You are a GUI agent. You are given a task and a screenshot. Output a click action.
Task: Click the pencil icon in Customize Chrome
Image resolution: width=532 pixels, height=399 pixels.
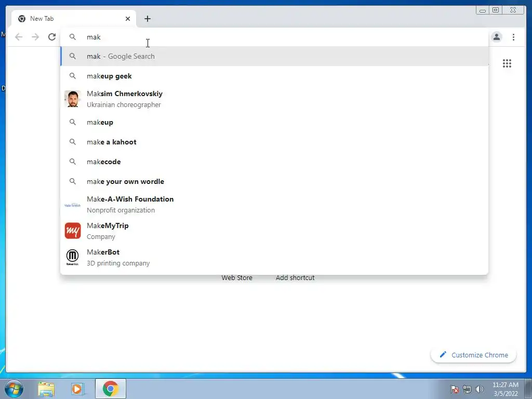pyautogui.click(x=443, y=354)
